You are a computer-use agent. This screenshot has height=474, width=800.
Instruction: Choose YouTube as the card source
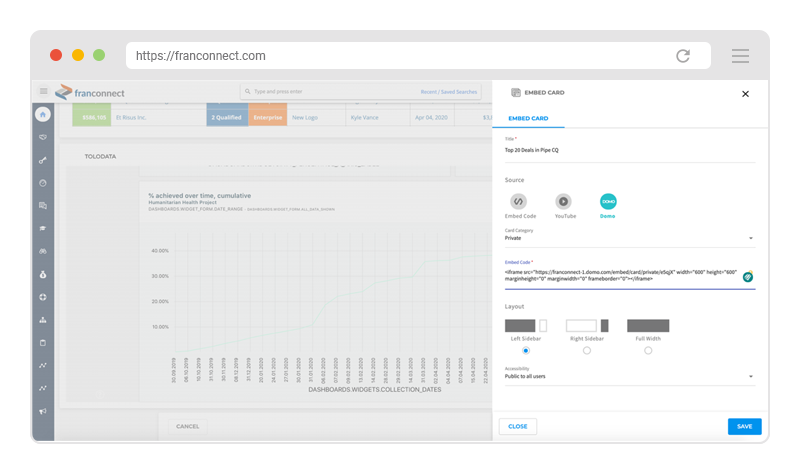[563, 201]
